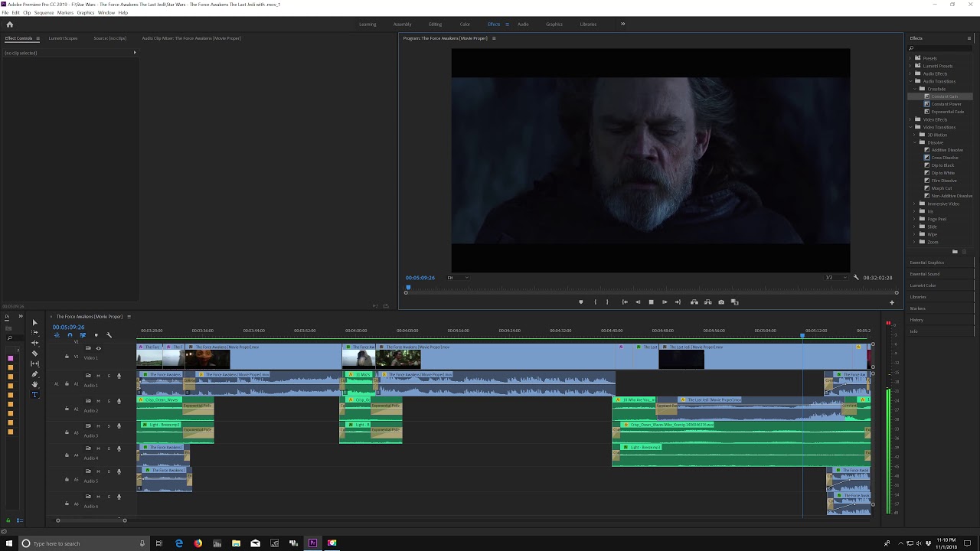Open Program monitor settings wrench

point(856,277)
